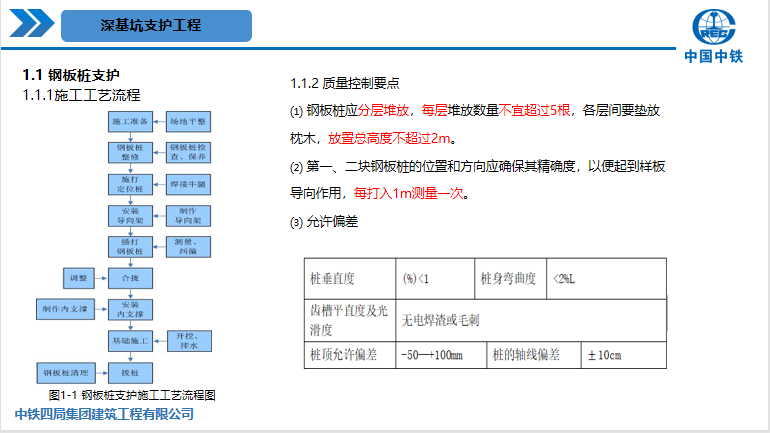Select the line (3) 允许偏差

[324, 221]
